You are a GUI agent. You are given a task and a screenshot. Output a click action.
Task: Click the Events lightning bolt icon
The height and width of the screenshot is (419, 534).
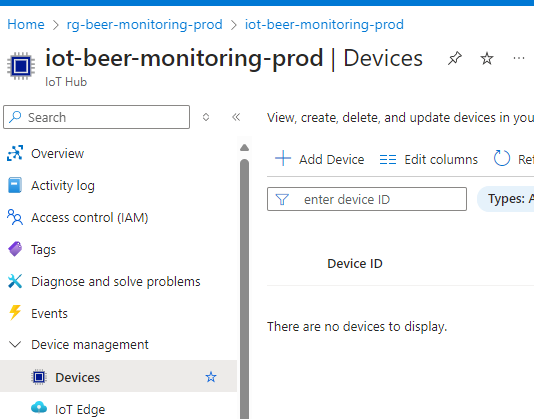tap(15, 313)
